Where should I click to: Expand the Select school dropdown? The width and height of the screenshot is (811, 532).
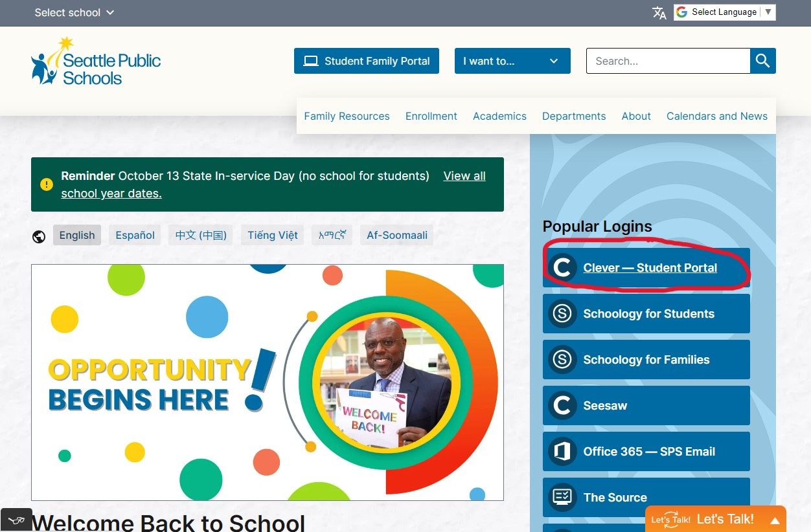pyautogui.click(x=74, y=12)
